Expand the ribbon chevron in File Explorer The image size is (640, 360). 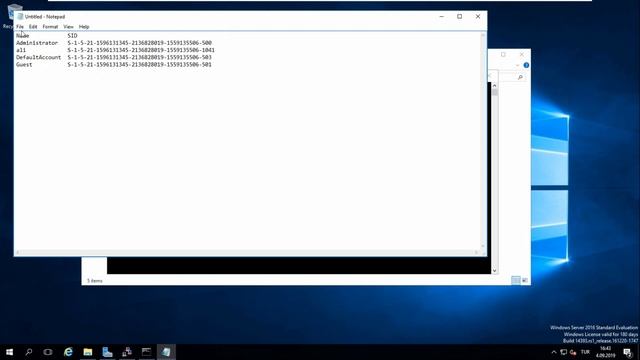(517, 65)
